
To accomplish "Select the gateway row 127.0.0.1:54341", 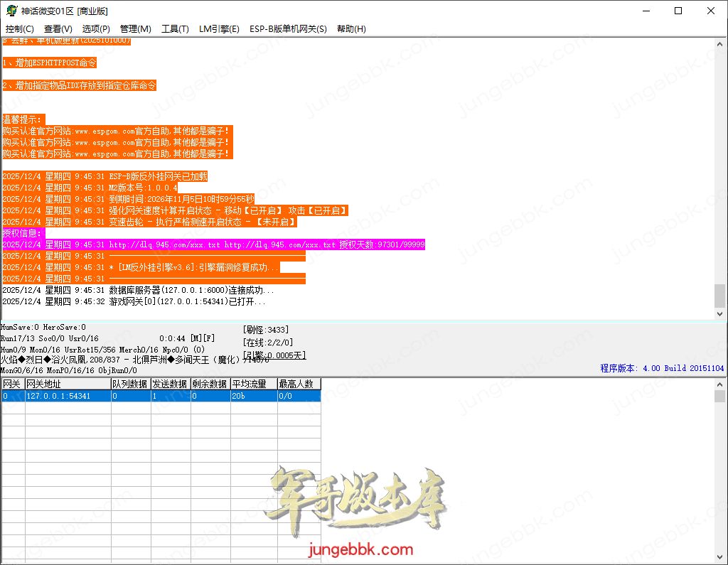I will coord(68,396).
